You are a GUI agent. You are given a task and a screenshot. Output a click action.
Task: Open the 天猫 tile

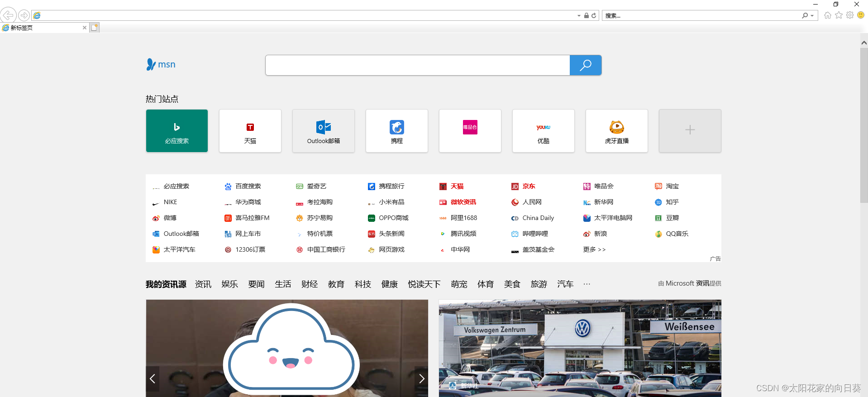coord(250,131)
